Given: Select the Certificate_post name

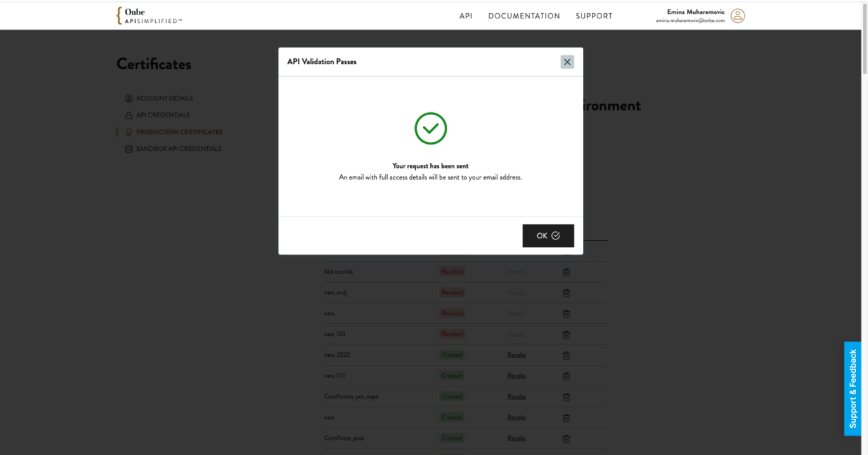Looking at the screenshot, I should [344, 439].
